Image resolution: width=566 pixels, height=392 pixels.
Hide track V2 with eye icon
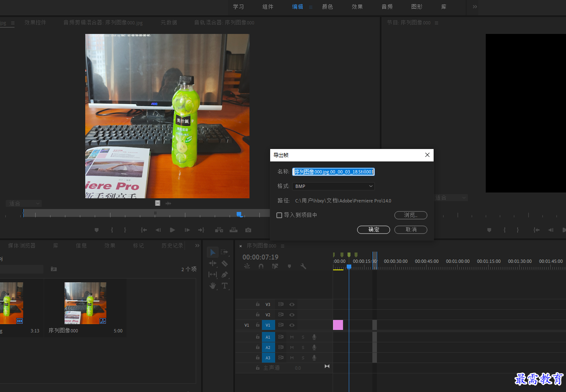pos(292,315)
